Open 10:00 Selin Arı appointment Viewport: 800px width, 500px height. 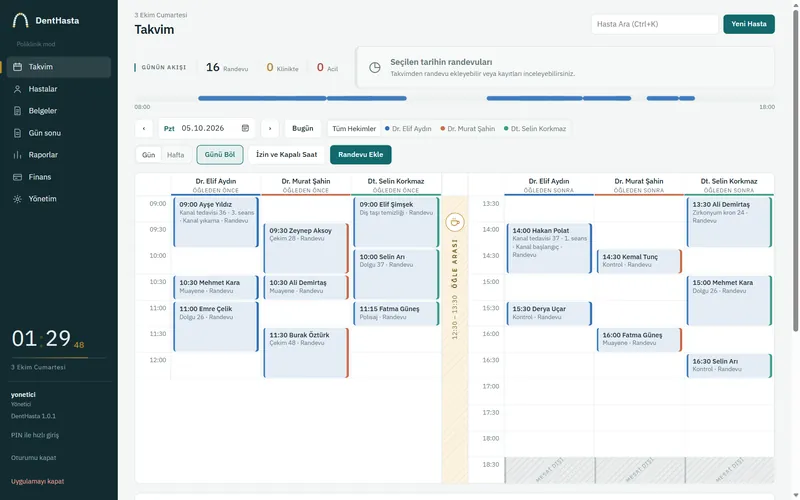point(396,274)
